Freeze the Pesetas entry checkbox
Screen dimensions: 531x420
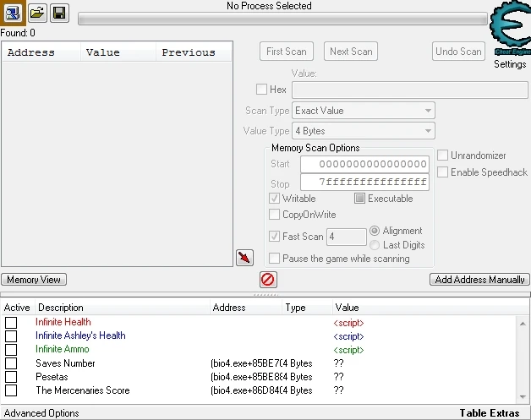click(11, 377)
